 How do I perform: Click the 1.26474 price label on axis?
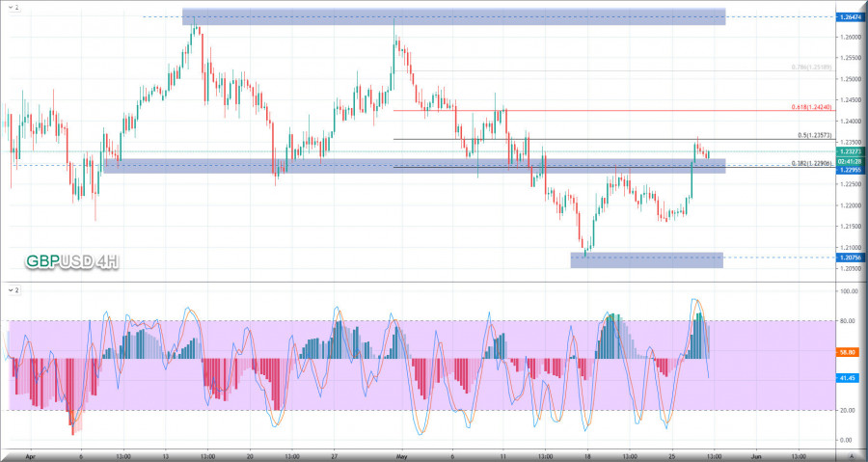[849, 17]
